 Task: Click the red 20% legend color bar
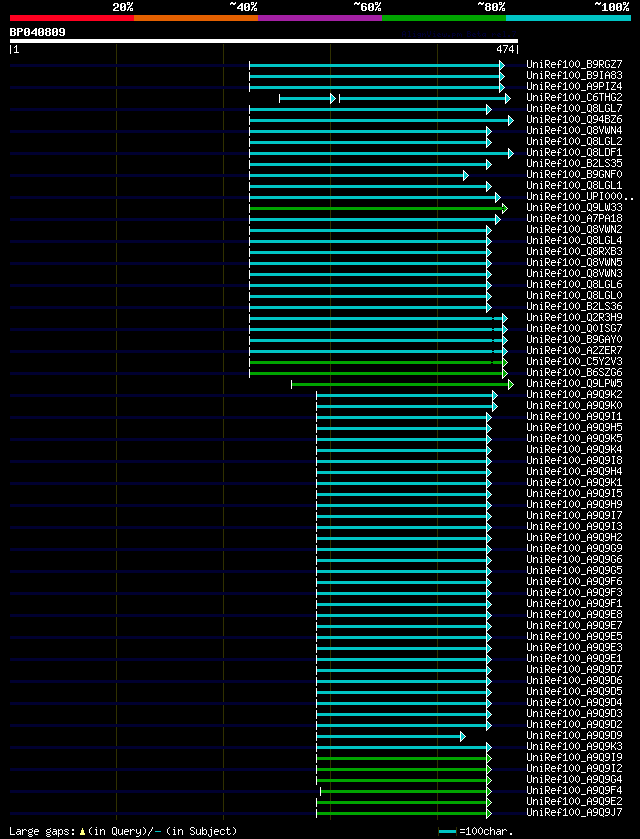(72, 18)
